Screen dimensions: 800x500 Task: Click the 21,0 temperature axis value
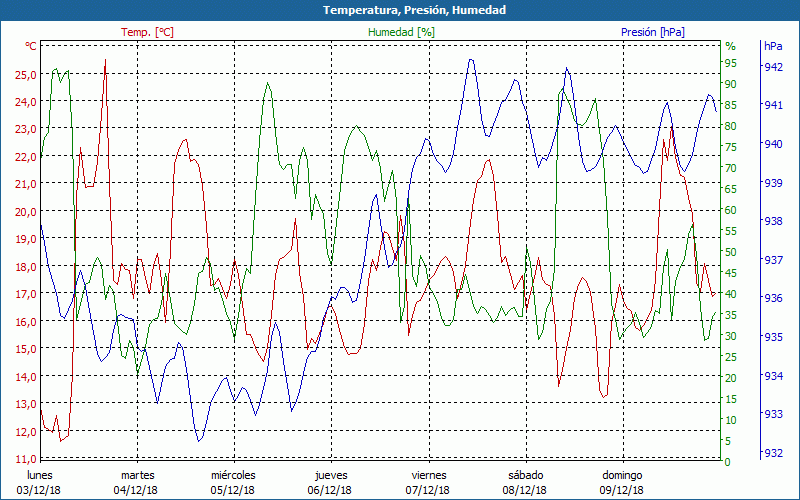point(26,184)
